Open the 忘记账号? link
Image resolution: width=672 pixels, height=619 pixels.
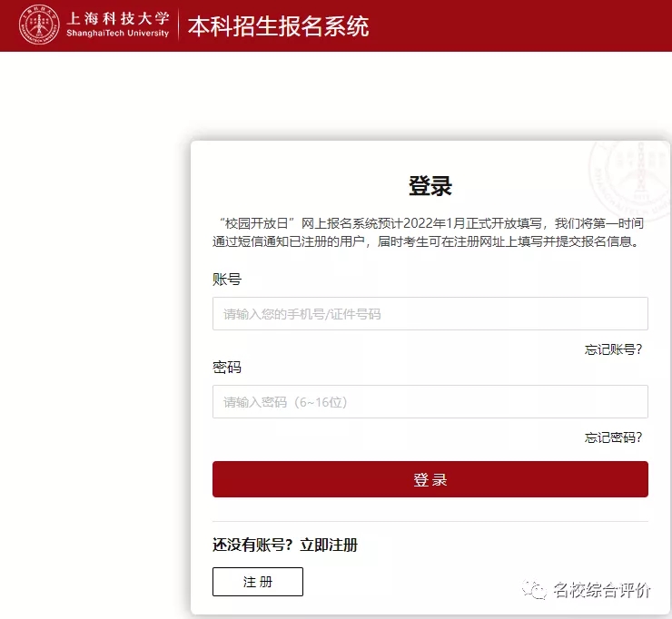pos(613,349)
